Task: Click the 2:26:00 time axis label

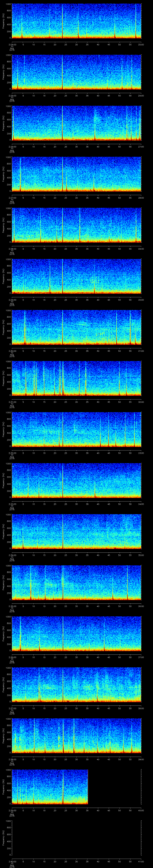Action: 12,147
